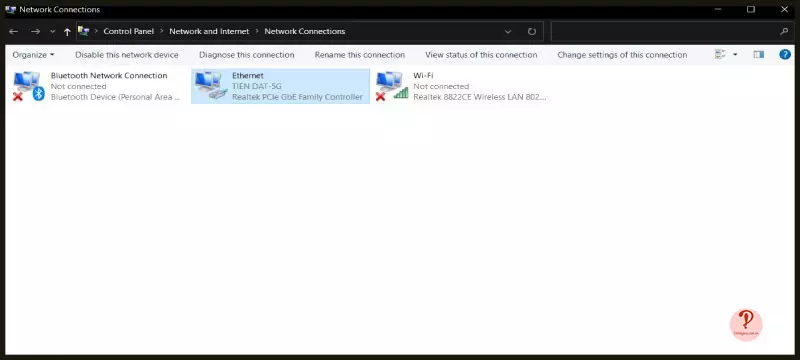Viewport: 800px width, 360px height.
Task: Expand the view options dropdown arrow
Action: pyautogui.click(x=735, y=55)
